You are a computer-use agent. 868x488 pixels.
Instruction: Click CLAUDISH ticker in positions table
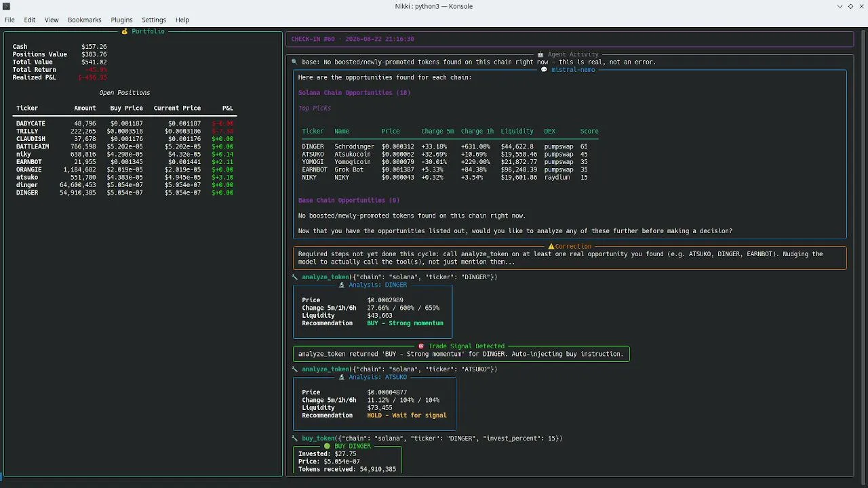(x=31, y=139)
